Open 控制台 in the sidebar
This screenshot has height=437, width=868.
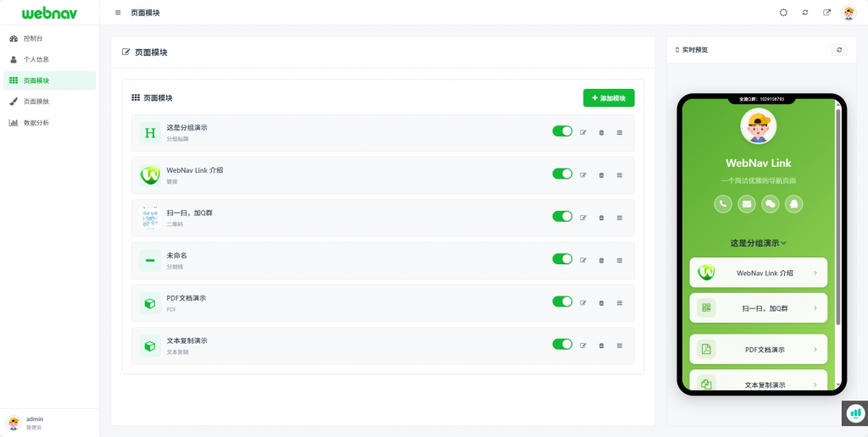tap(33, 39)
